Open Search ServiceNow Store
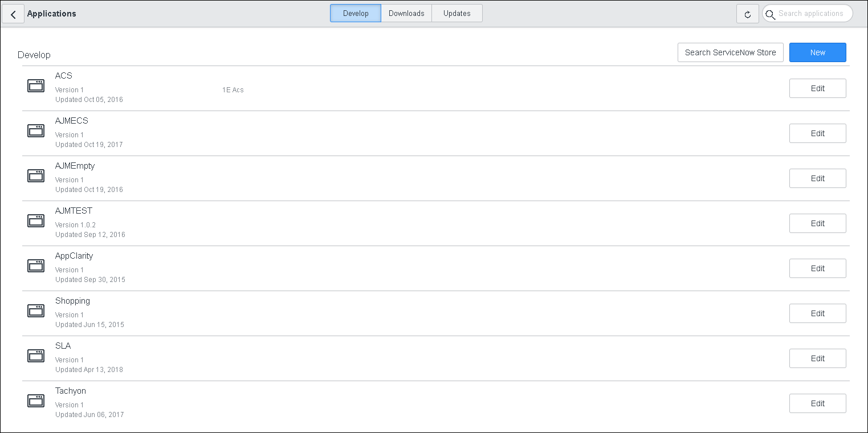The width and height of the screenshot is (868, 433). [730, 52]
